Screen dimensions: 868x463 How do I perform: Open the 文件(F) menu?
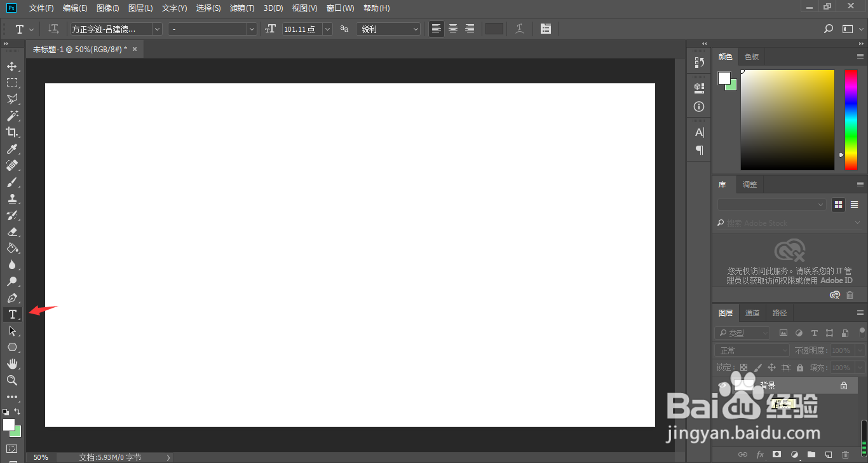pyautogui.click(x=41, y=8)
